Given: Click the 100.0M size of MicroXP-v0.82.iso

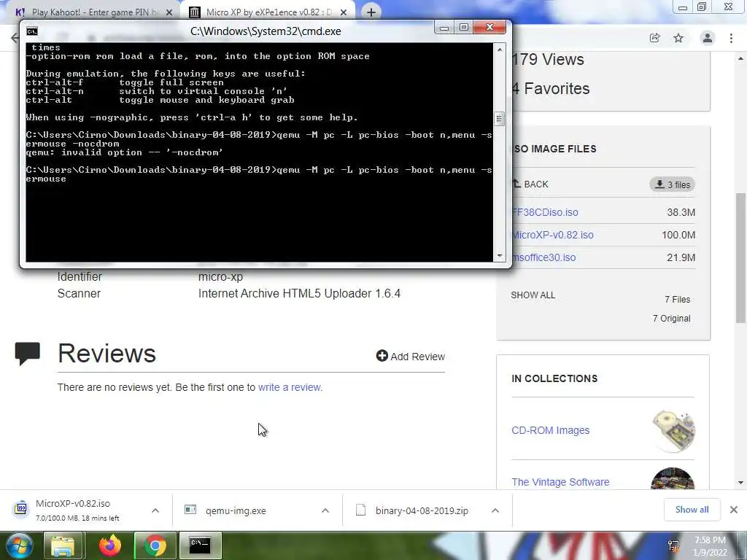Looking at the screenshot, I should [678, 235].
